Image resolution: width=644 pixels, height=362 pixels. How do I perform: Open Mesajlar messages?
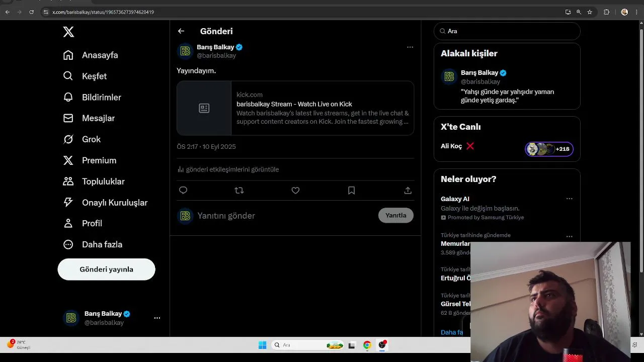point(89,118)
